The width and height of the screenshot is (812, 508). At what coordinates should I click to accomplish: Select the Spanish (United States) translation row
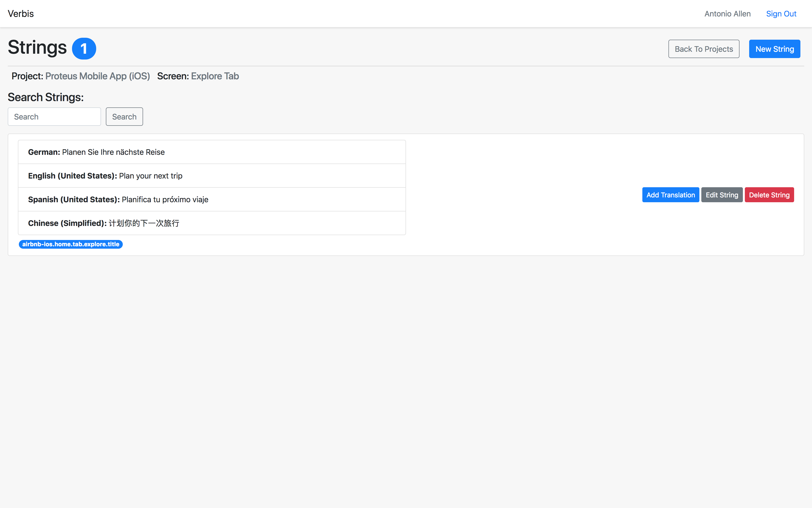point(212,200)
